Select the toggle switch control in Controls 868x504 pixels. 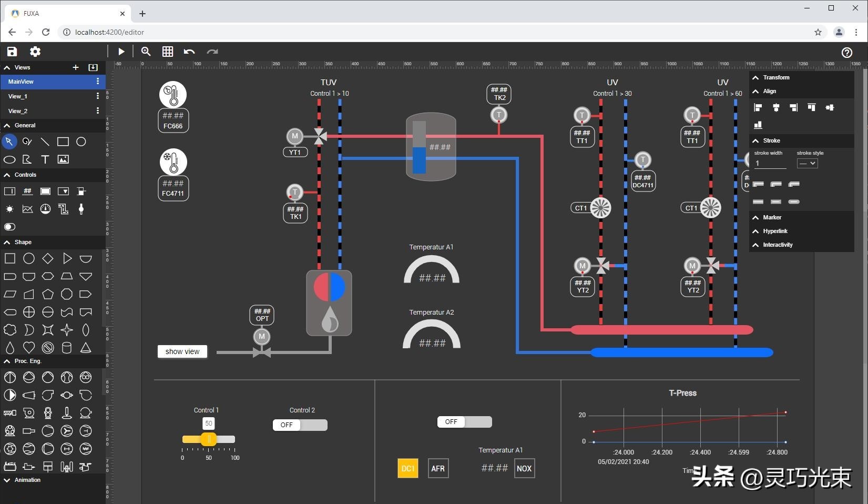point(9,227)
